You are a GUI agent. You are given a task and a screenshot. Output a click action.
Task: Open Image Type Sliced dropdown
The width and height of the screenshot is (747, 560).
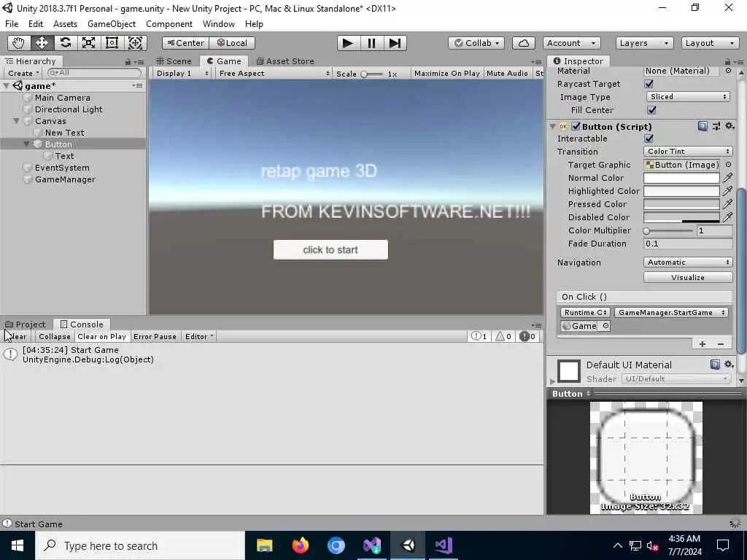coord(688,97)
